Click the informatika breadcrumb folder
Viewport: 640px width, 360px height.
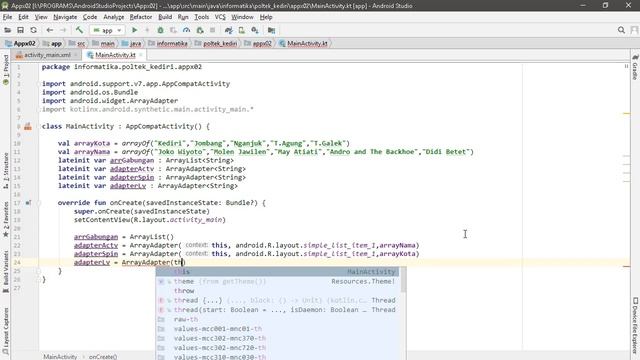pos(168,43)
